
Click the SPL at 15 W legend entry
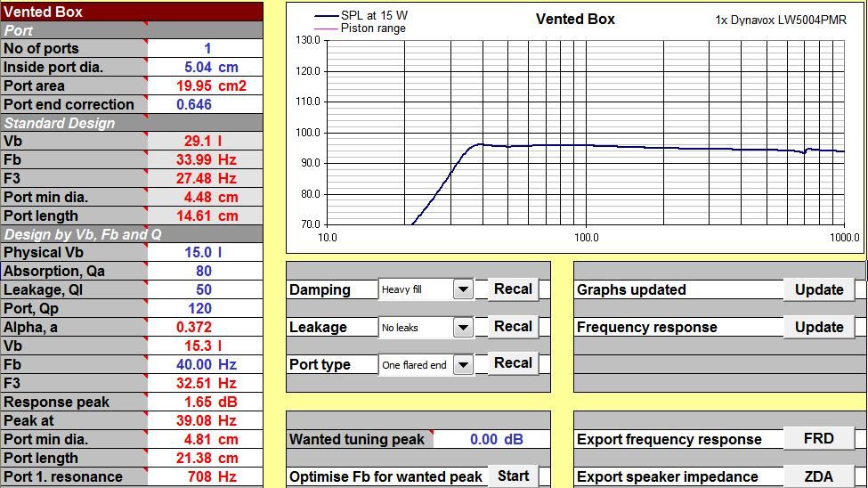(x=374, y=16)
